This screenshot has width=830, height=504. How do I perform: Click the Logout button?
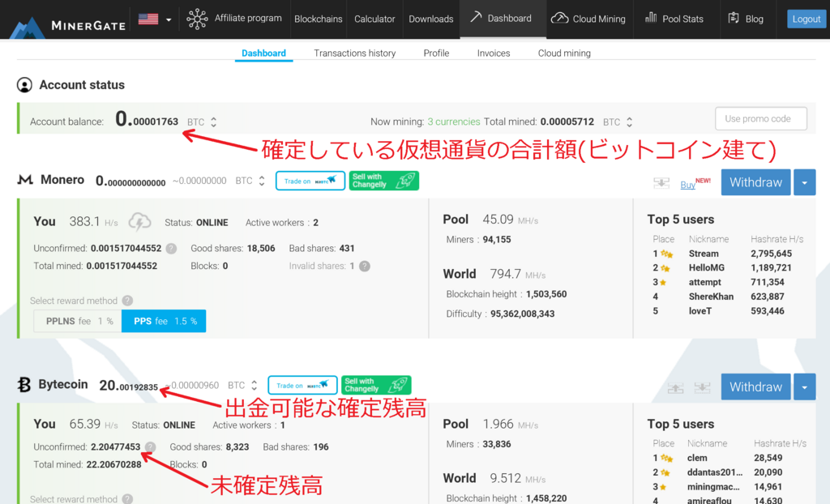tap(806, 19)
